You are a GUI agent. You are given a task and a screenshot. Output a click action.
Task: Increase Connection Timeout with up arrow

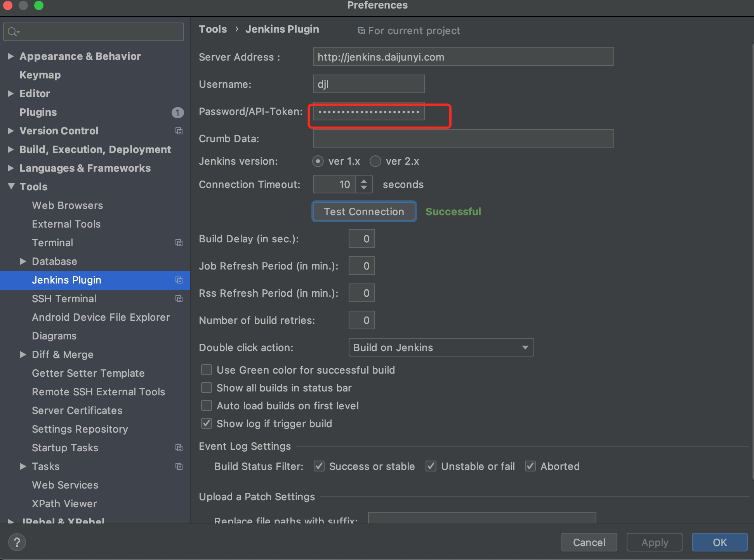coord(364,181)
